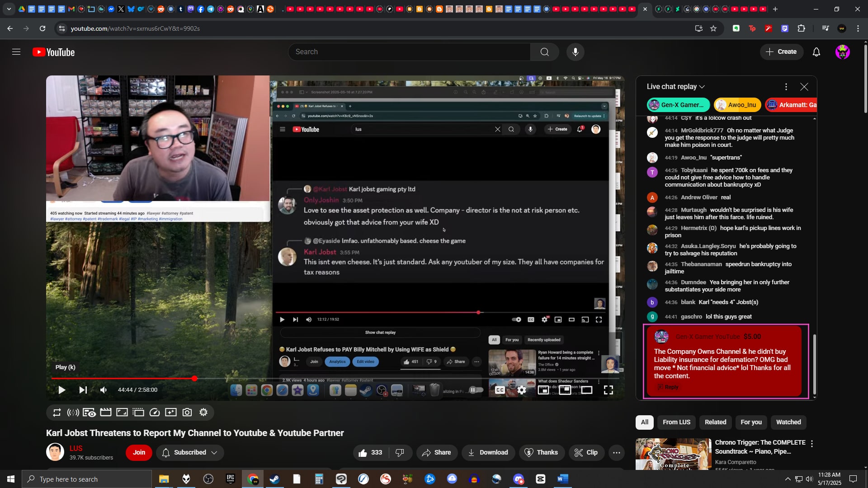Image resolution: width=868 pixels, height=488 pixels.
Task: Open Word from the taskbar
Action: [563, 479]
